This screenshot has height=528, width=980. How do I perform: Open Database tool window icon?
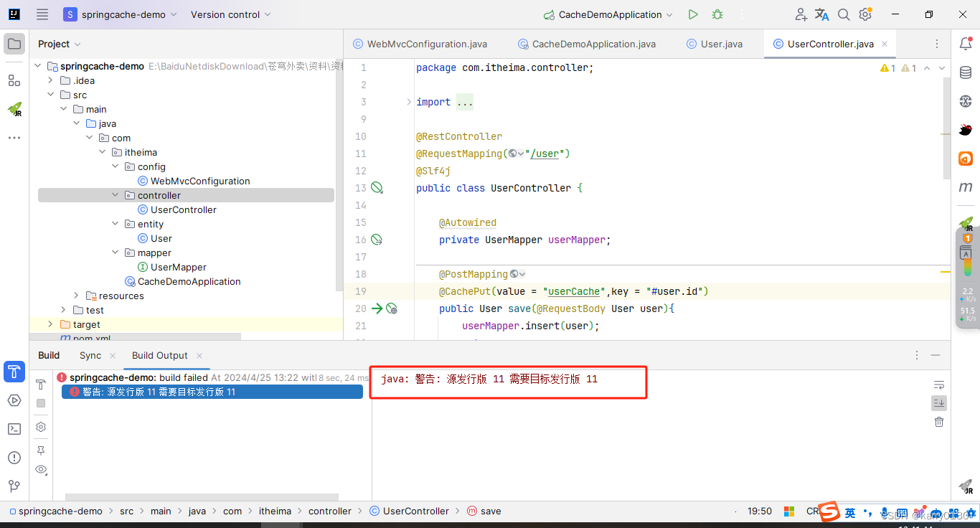tap(966, 72)
